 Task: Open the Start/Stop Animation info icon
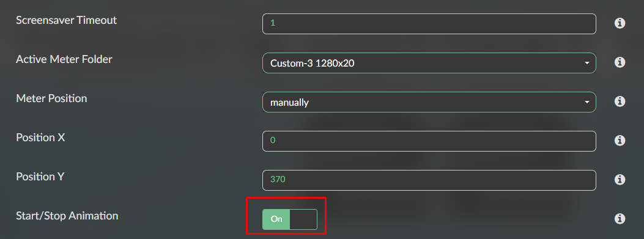point(620,218)
